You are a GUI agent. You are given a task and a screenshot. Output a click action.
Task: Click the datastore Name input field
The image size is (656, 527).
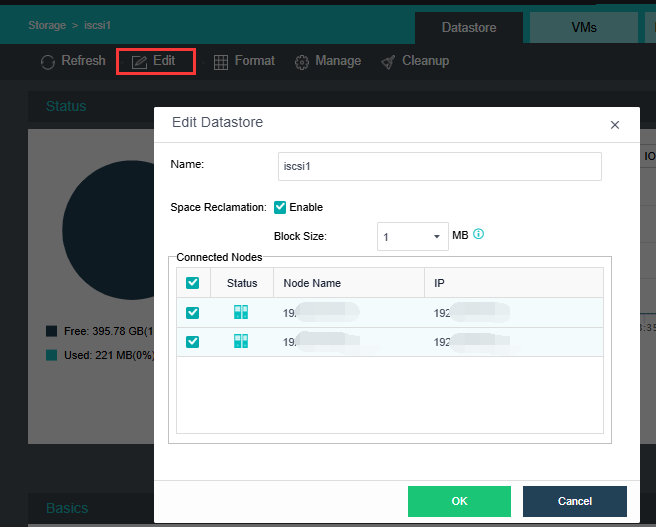(439, 166)
